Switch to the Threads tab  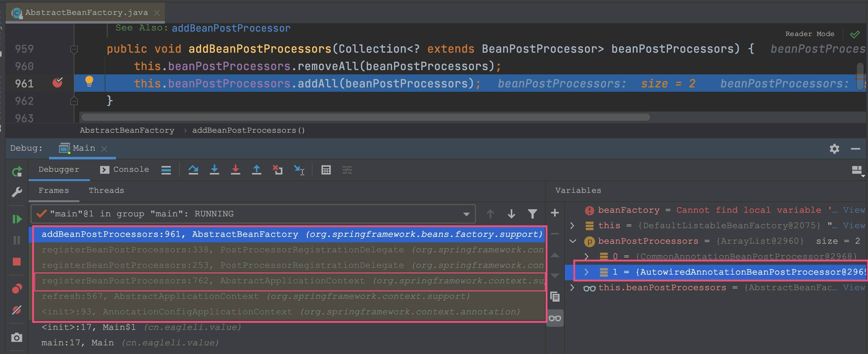click(106, 190)
